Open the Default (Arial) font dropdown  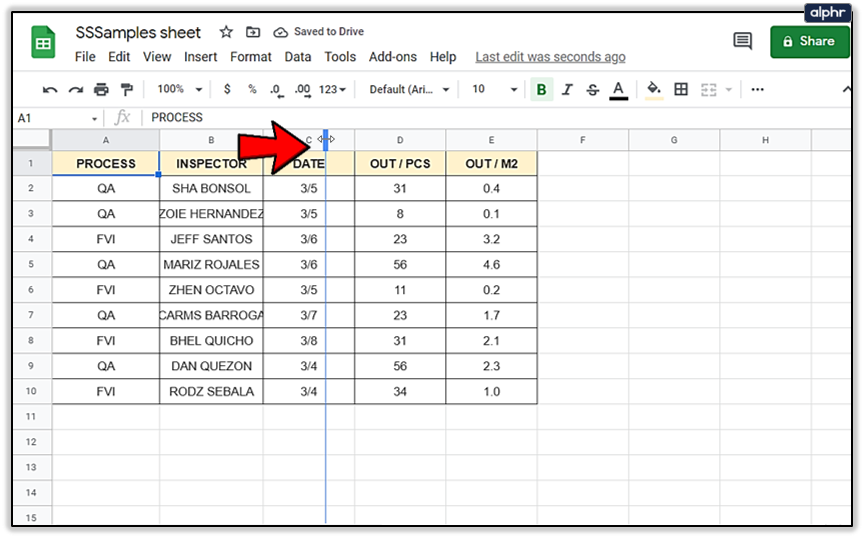coord(409,90)
